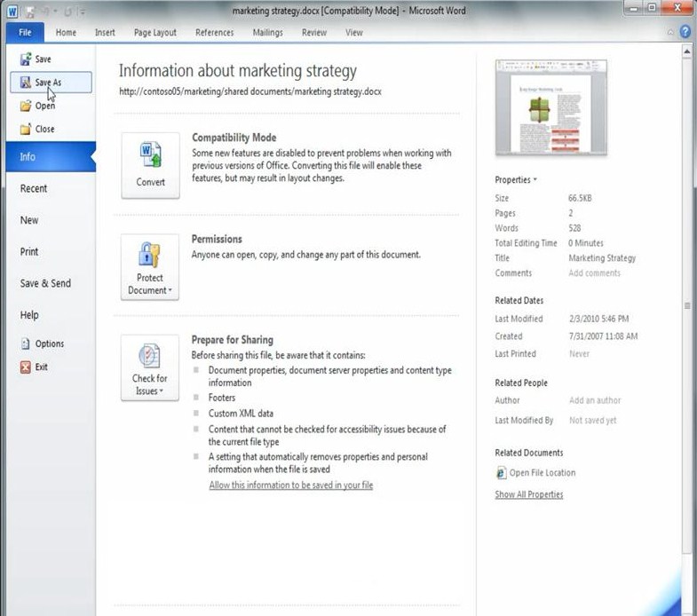Choose Save As in the File menu
Screen dimensions: 697x616
(x=51, y=83)
